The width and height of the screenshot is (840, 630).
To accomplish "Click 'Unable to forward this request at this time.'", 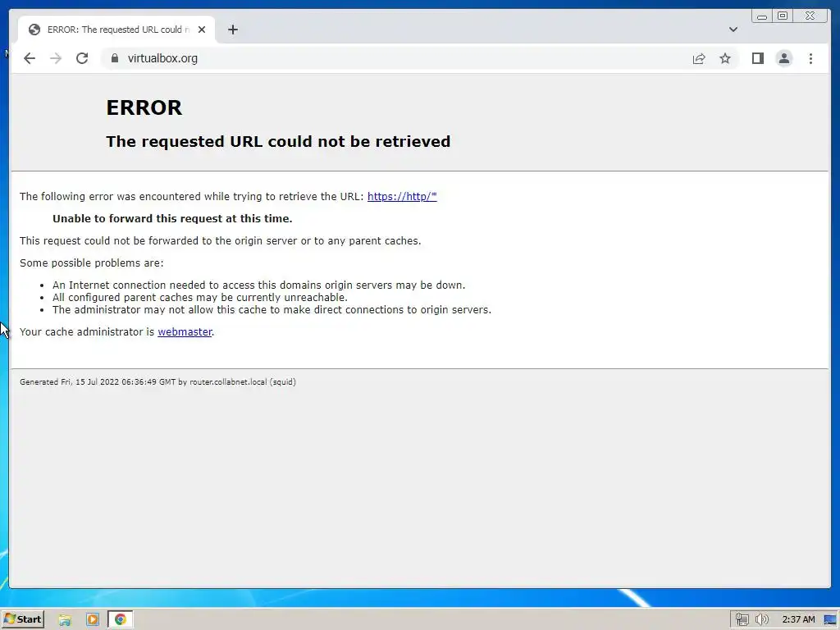I will click(x=172, y=218).
